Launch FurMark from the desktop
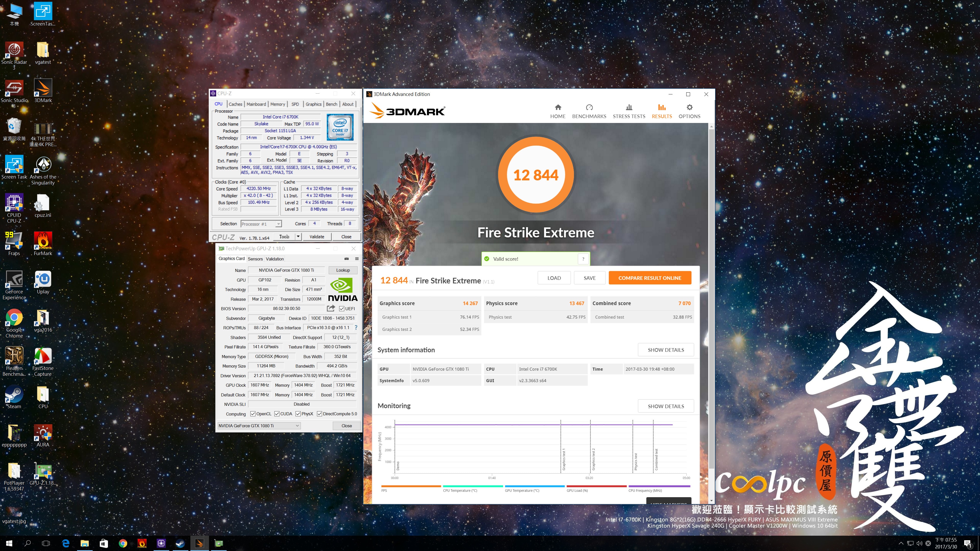Viewport: 980px width, 551px height. click(x=43, y=244)
